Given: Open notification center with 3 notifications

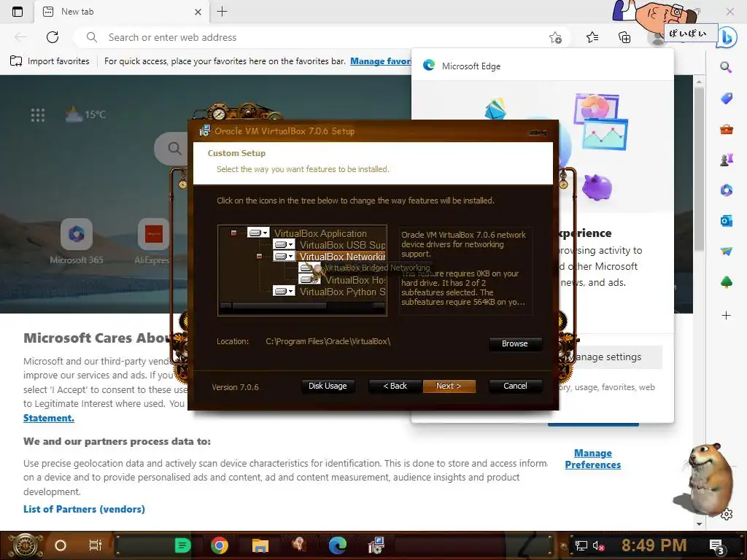Looking at the screenshot, I should [717, 547].
